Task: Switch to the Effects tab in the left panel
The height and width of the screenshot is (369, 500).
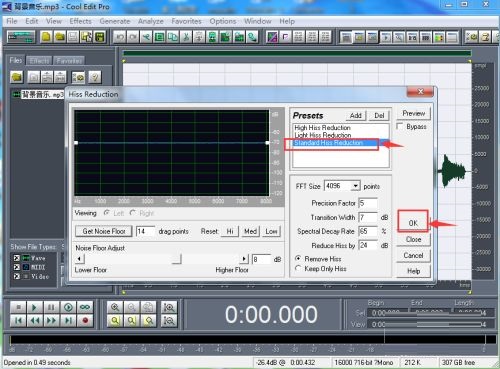Action: pos(39,61)
